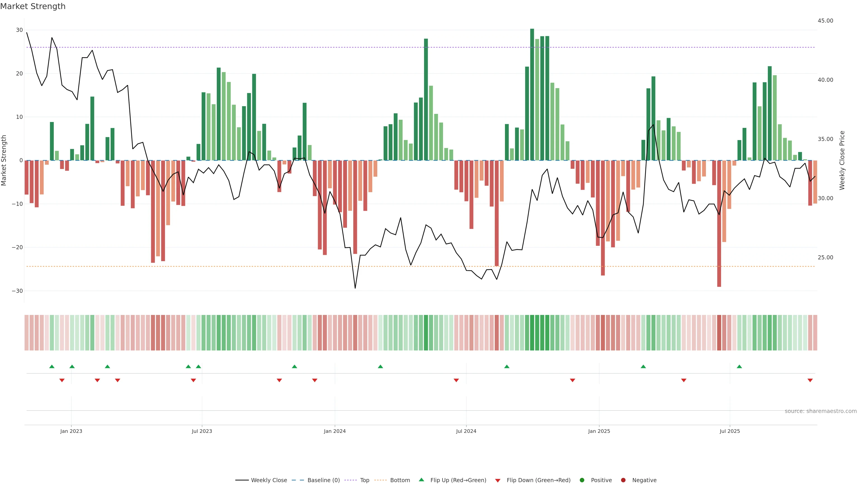Click Flip Down red triangle legend icon
This screenshot has width=868, height=488.
click(498, 480)
